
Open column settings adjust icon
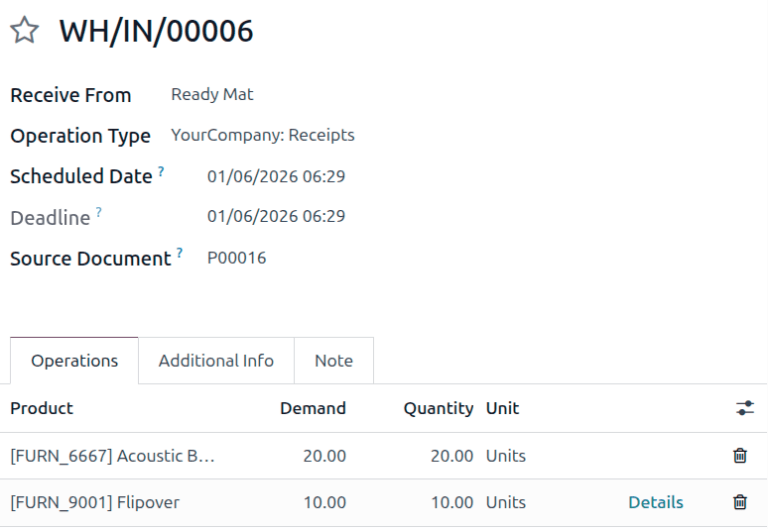(x=744, y=408)
